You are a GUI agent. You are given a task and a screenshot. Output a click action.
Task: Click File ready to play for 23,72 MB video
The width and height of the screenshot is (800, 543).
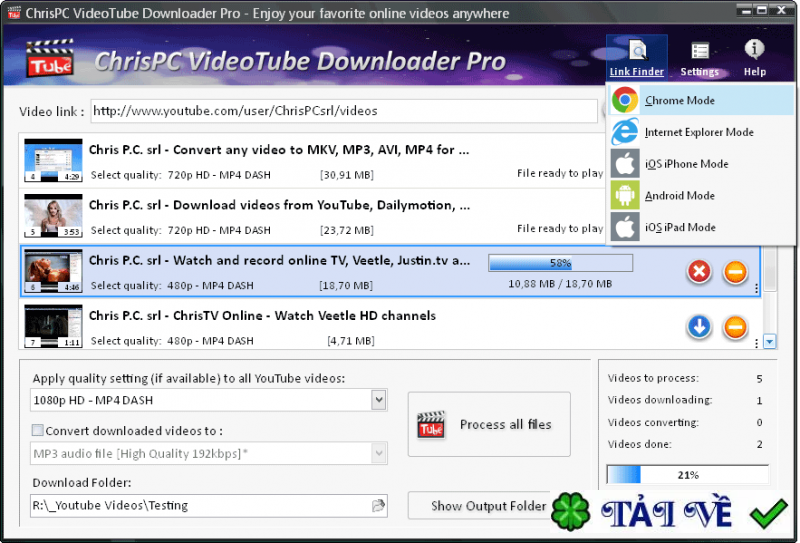coord(560,229)
